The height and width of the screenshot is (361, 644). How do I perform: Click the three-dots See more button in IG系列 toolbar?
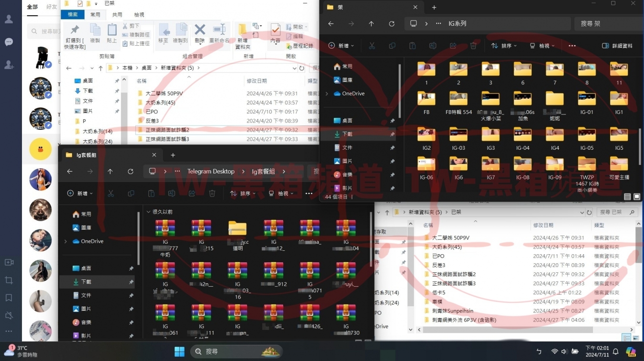(x=572, y=46)
